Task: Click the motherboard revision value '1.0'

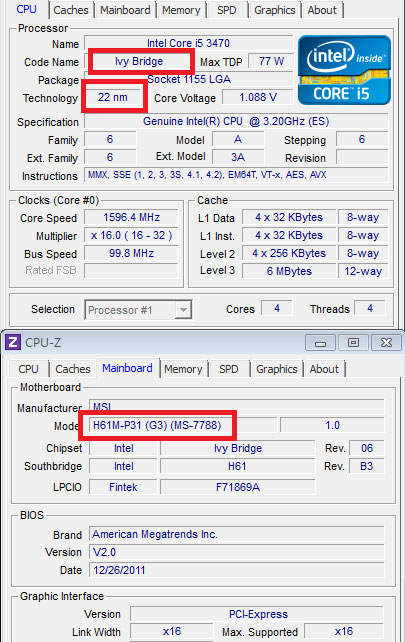Action: [x=332, y=425]
